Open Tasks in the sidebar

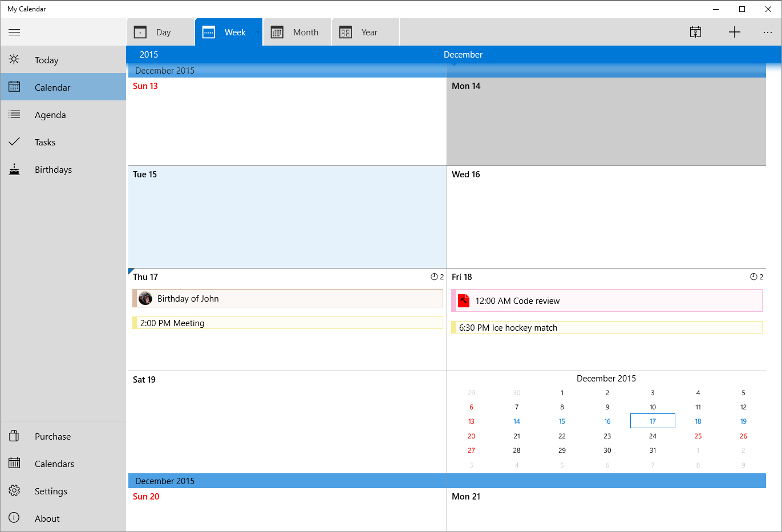[45, 143]
